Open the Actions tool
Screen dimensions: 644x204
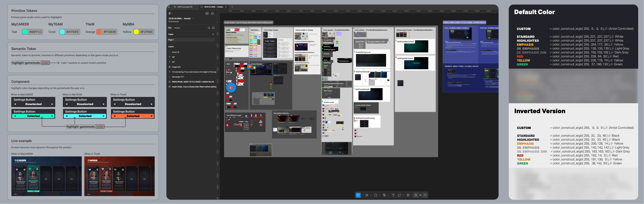408,195
